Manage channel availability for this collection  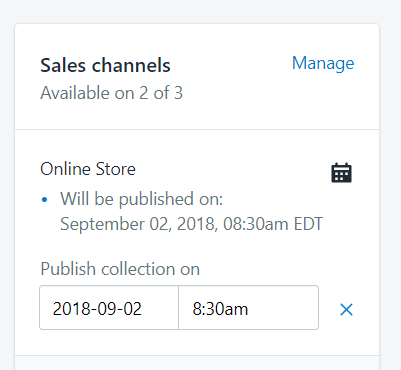click(323, 64)
